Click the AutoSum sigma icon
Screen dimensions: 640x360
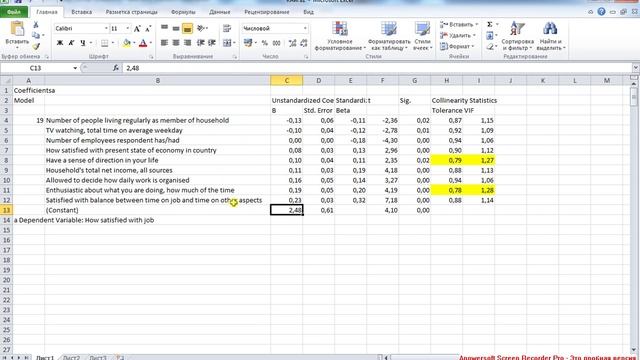coord(489,24)
